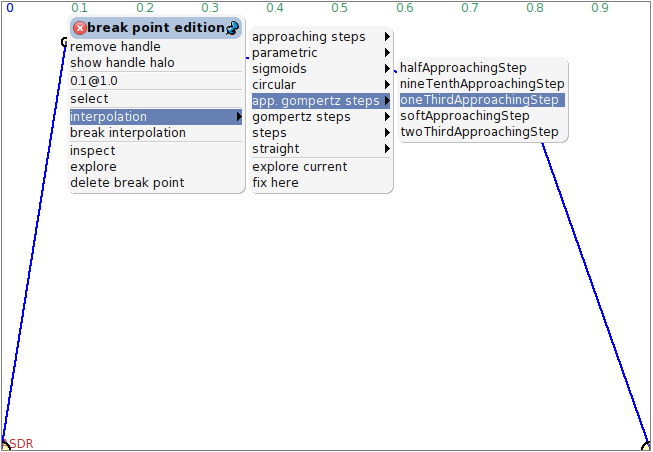The width and height of the screenshot is (653, 452).
Task: Expand the straight submenu
Action: point(321,149)
